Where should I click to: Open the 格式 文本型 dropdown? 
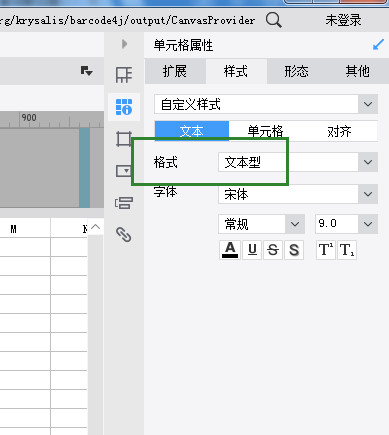[298, 162]
